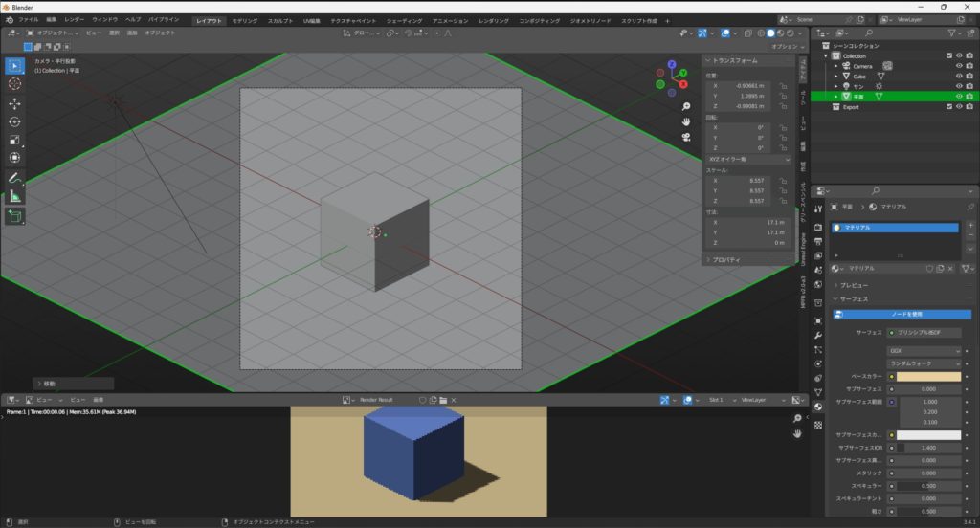
Task: Open the GGX distribution dropdown
Action: [x=924, y=351]
